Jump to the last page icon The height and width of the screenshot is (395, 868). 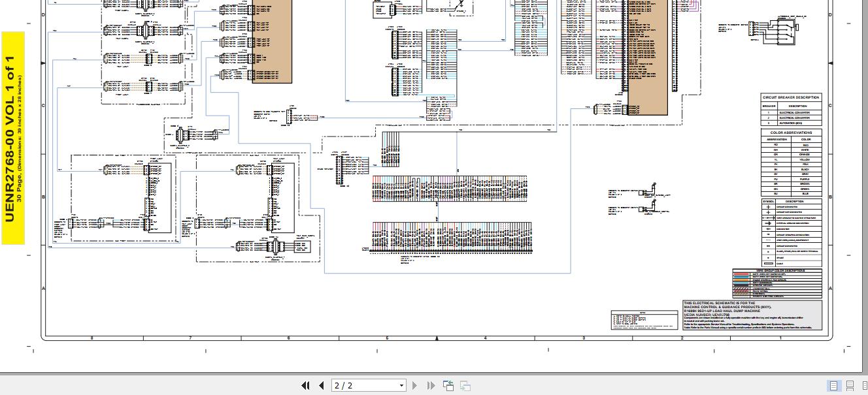pos(430,385)
